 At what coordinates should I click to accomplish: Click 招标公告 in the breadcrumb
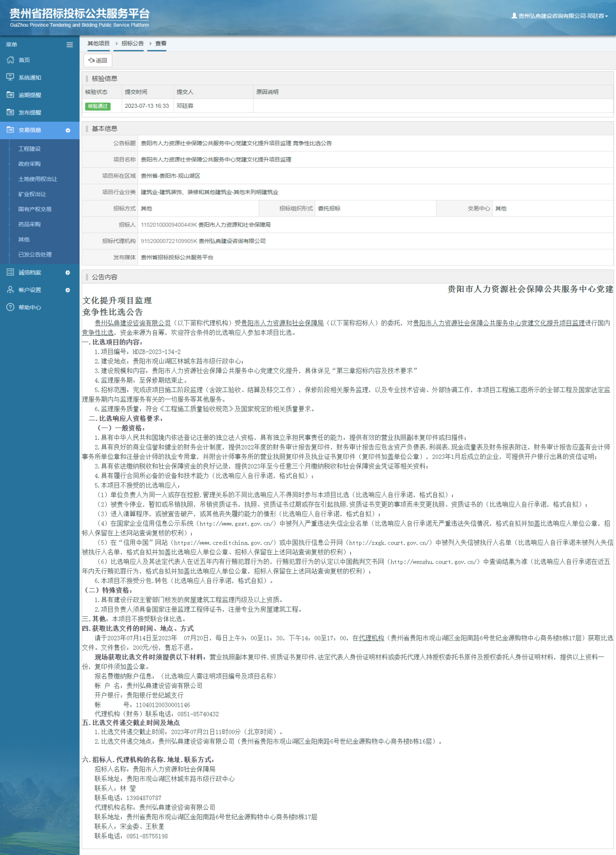(132, 44)
